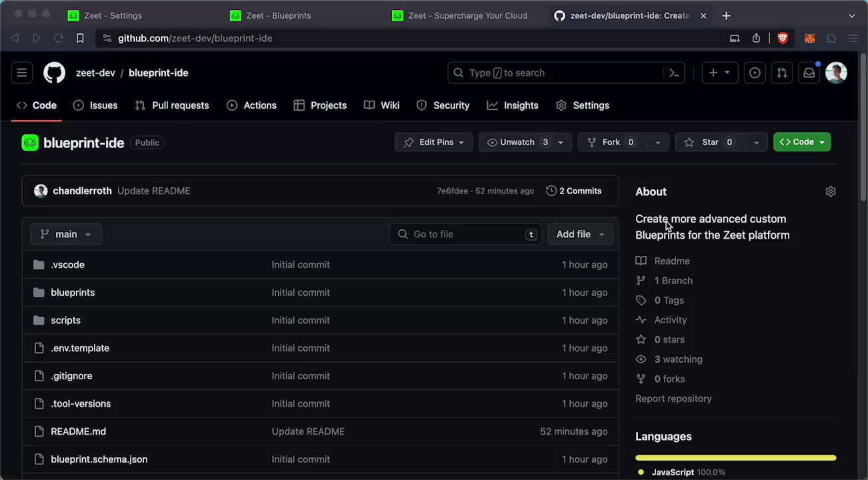The width and height of the screenshot is (868, 480).
Task: Go back using the browser back arrow
Action: pos(15,38)
